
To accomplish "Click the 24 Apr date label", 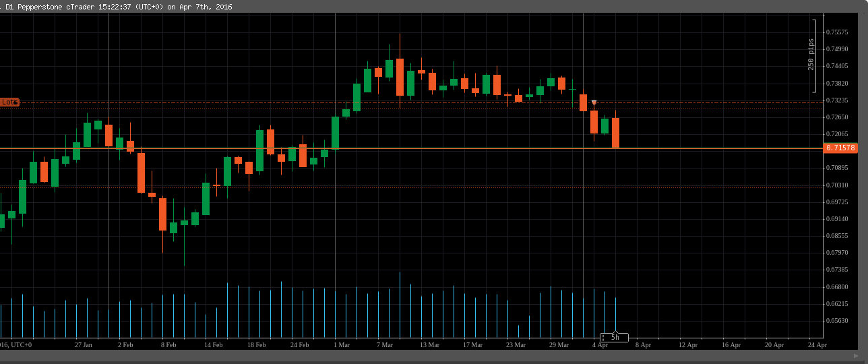I will point(817,344).
